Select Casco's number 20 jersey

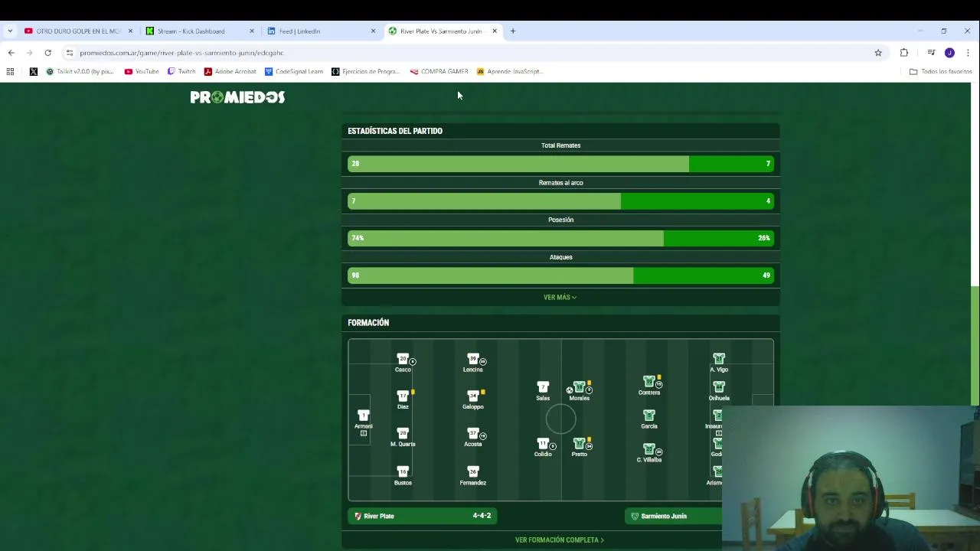click(403, 359)
